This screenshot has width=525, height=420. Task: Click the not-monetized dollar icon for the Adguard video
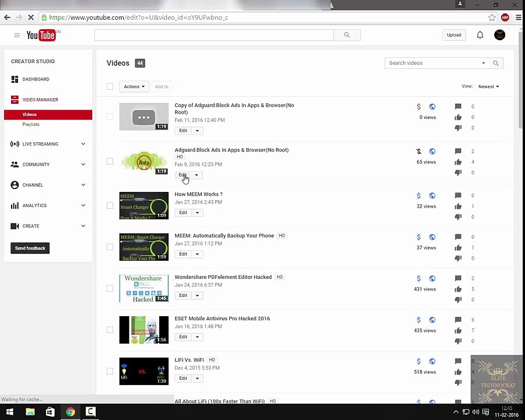coord(418,152)
